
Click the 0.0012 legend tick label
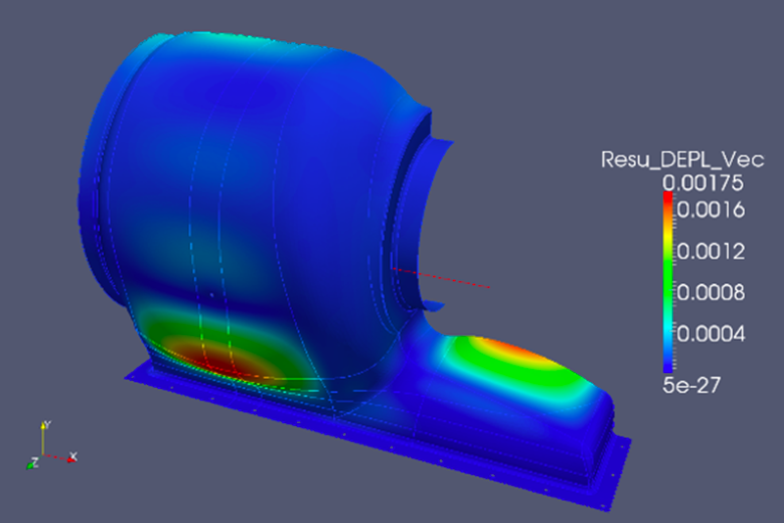[x=711, y=251]
